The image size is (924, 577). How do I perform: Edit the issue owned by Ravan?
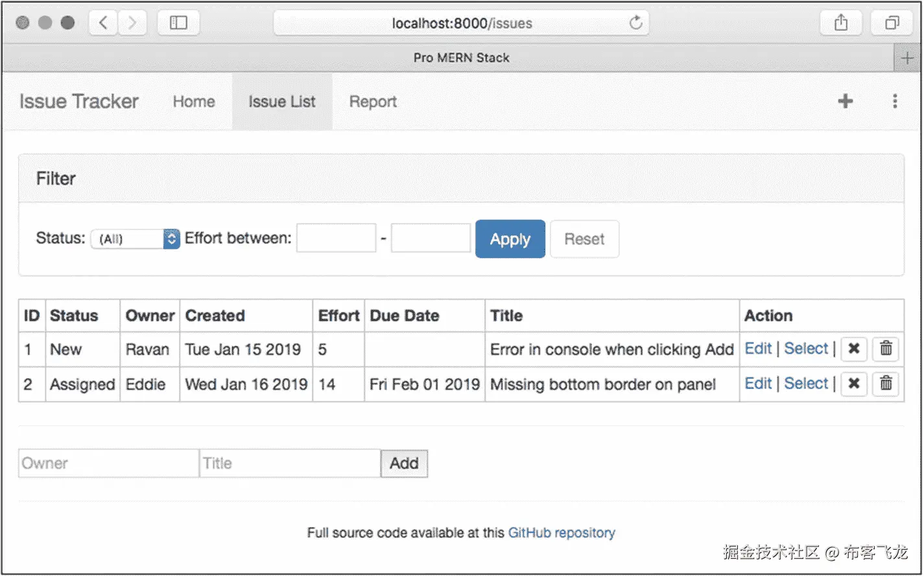(x=758, y=349)
